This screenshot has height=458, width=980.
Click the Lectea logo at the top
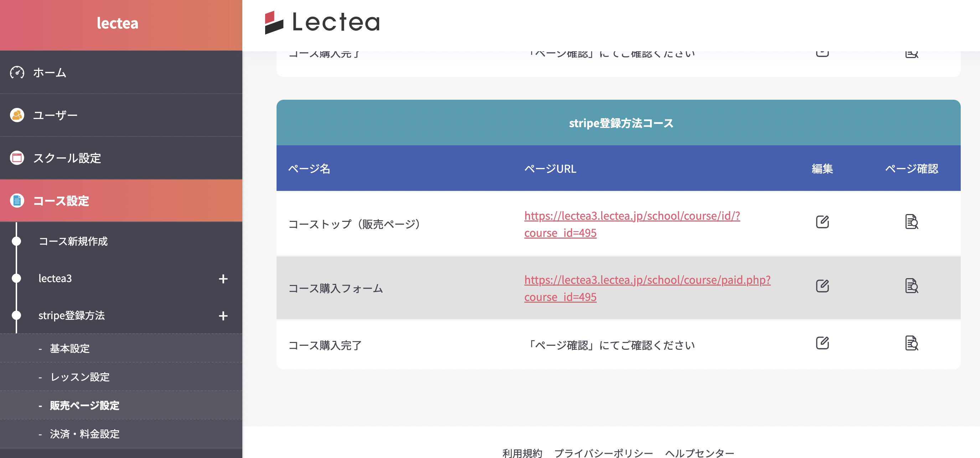pos(321,23)
